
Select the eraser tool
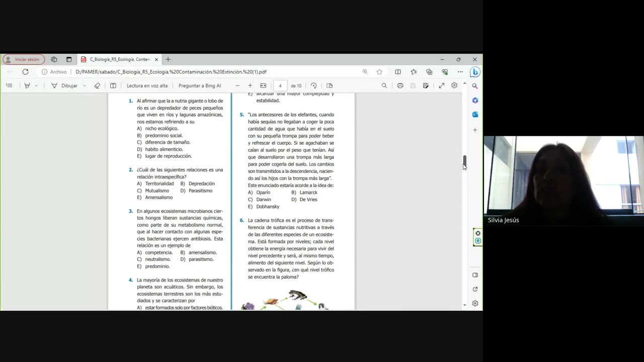pos(97,85)
